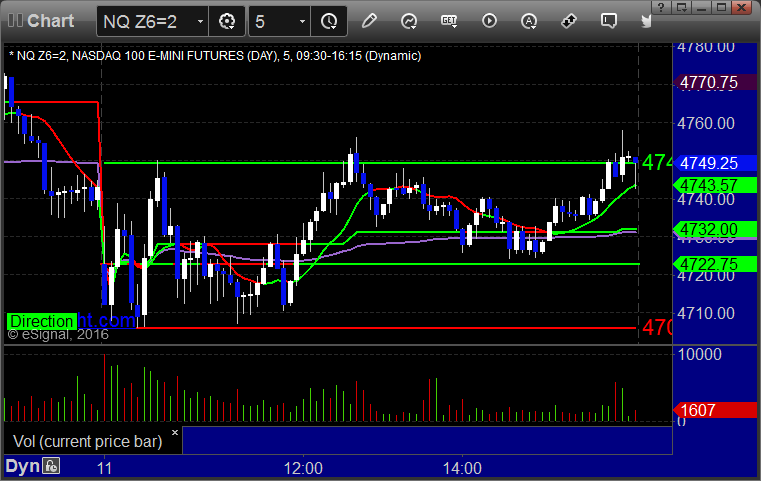The height and width of the screenshot is (481, 761).
Task: Click the 4732.00 green price marker
Action: [x=714, y=229]
